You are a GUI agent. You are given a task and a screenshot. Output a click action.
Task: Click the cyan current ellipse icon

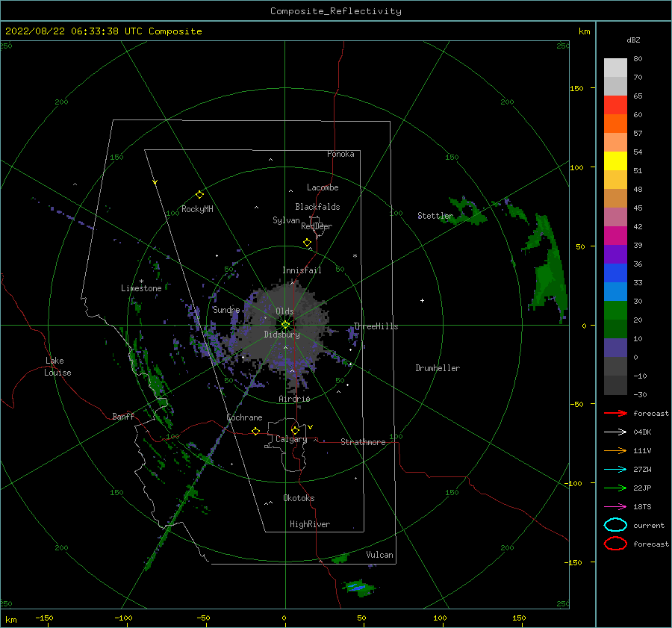615,525
